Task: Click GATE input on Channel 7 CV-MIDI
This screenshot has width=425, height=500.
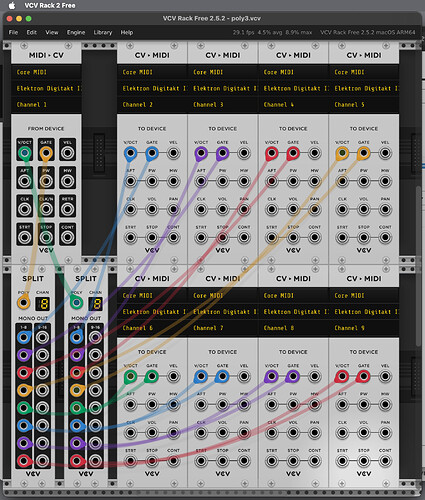Action: pyautogui.click(x=222, y=377)
